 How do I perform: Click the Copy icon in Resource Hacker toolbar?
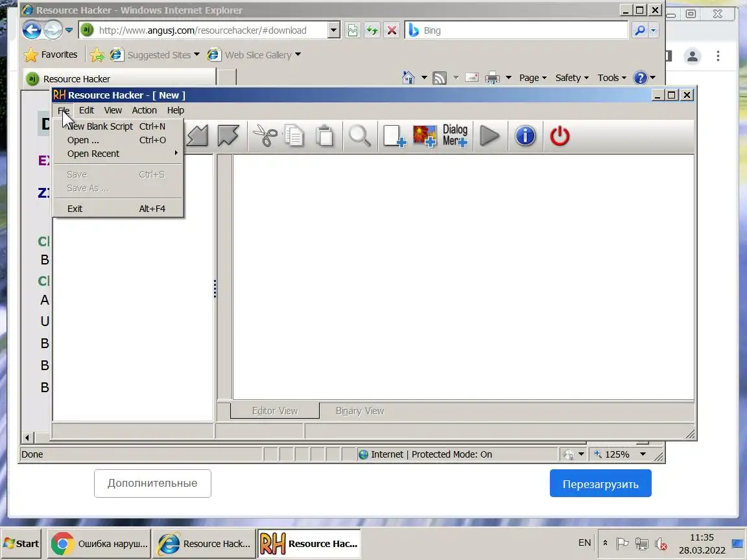(x=294, y=135)
